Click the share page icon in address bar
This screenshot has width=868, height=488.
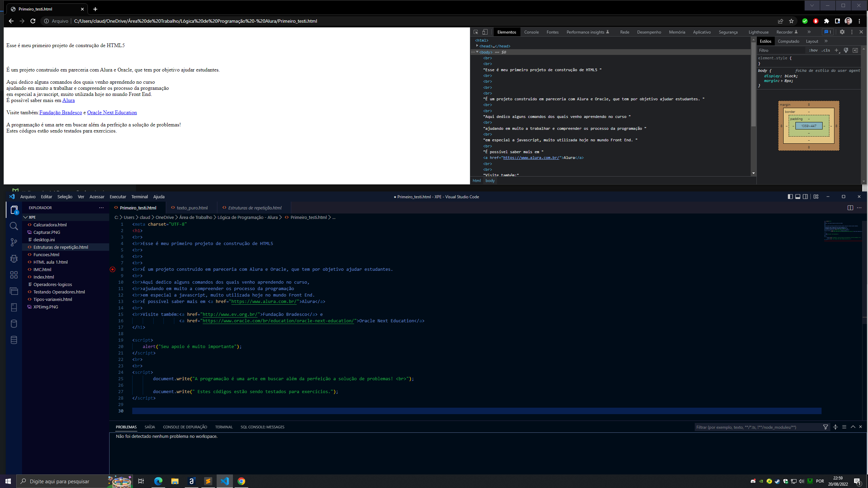click(x=781, y=21)
